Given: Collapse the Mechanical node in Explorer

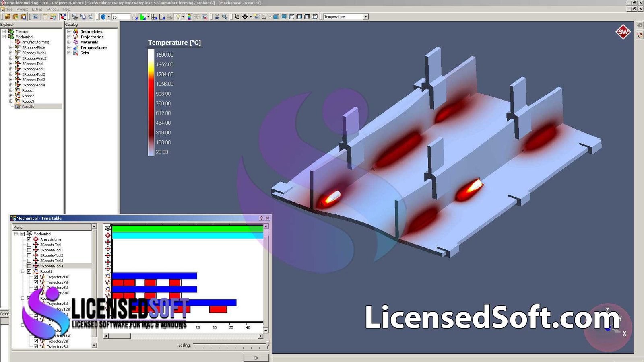Looking at the screenshot, I should click(4, 37).
